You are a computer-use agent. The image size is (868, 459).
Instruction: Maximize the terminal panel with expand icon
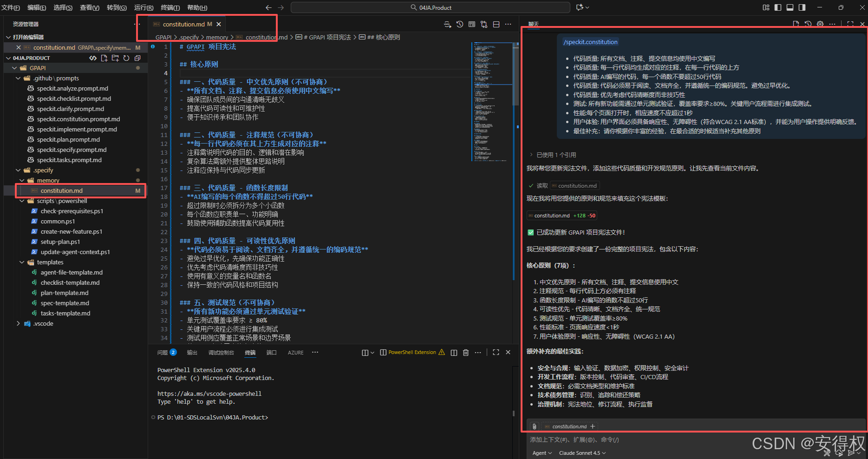(x=496, y=353)
